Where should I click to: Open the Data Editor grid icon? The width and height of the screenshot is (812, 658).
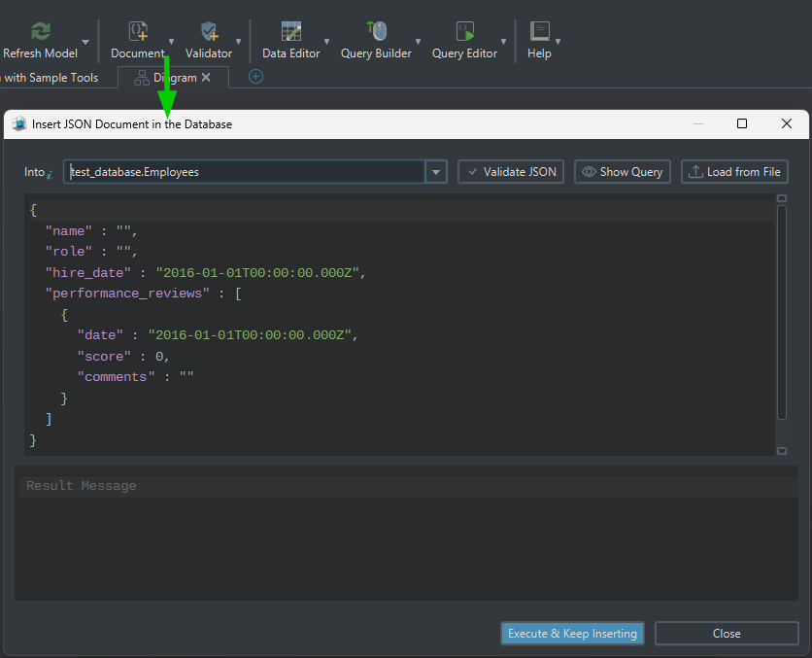pyautogui.click(x=291, y=31)
